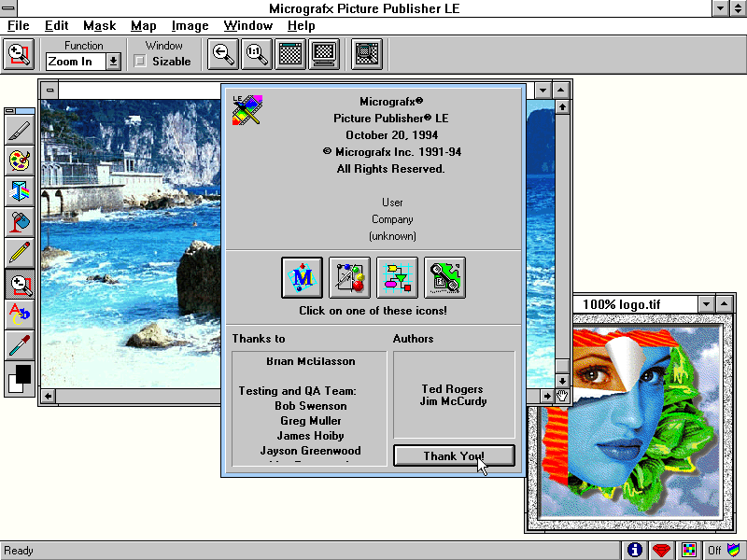This screenshot has width=747, height=560.
Task: Click the drawing compass and balls product icon
Action: (349, 277)
